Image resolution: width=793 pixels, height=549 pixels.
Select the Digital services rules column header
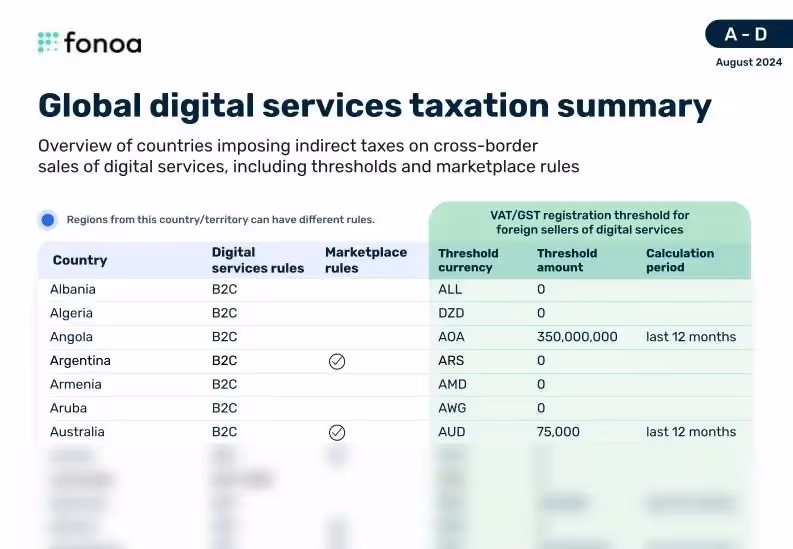258,260
